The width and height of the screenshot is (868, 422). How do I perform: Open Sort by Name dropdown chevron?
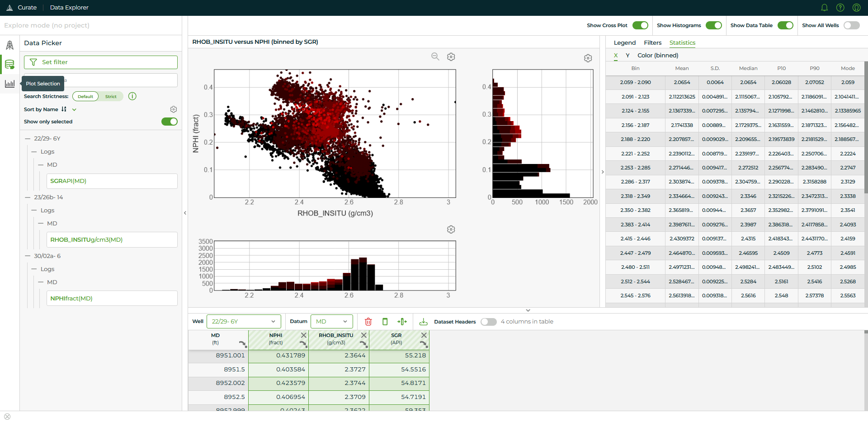(75, 109)
